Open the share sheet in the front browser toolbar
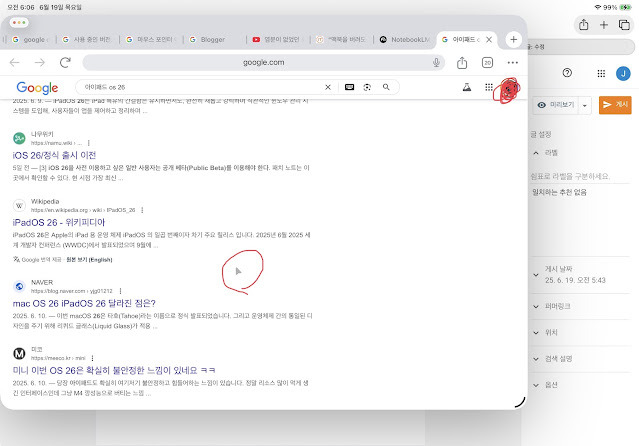The width and height of the screenshot is (639, 446). 462,62
